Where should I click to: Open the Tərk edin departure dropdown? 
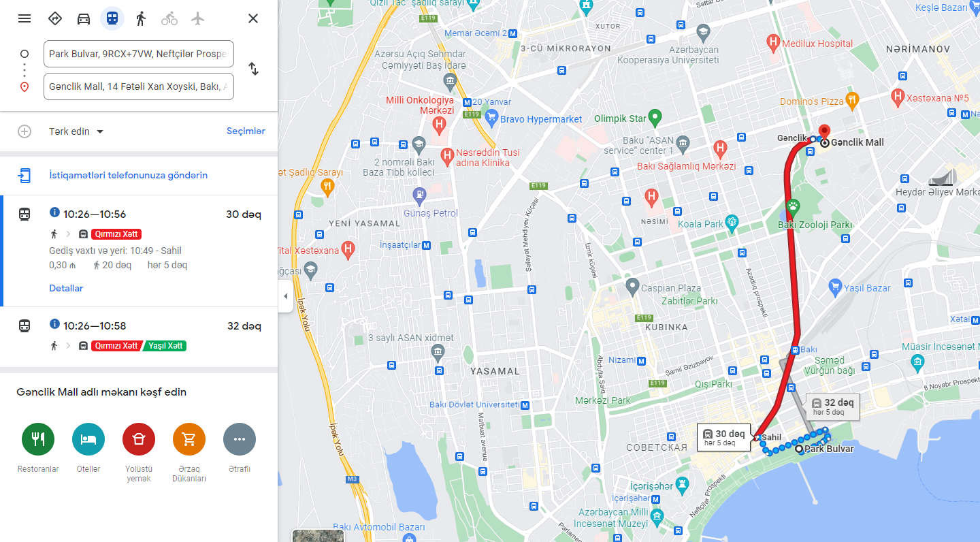click(x=76, y=131)
